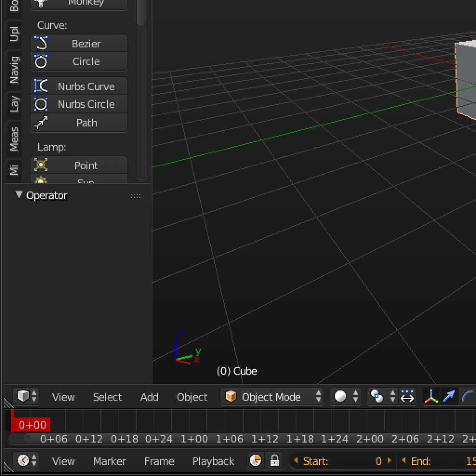Open the Object Mode dropdown
The height and width of the screenshot is (476, 476).
pos(272,397)
